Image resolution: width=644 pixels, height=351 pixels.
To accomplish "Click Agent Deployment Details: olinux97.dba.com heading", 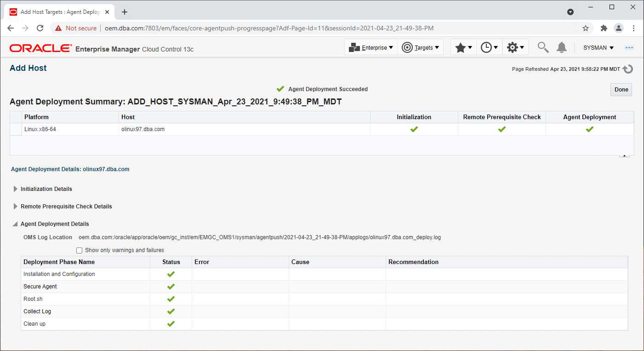I will pyautogui.click(x=70, y=169).
